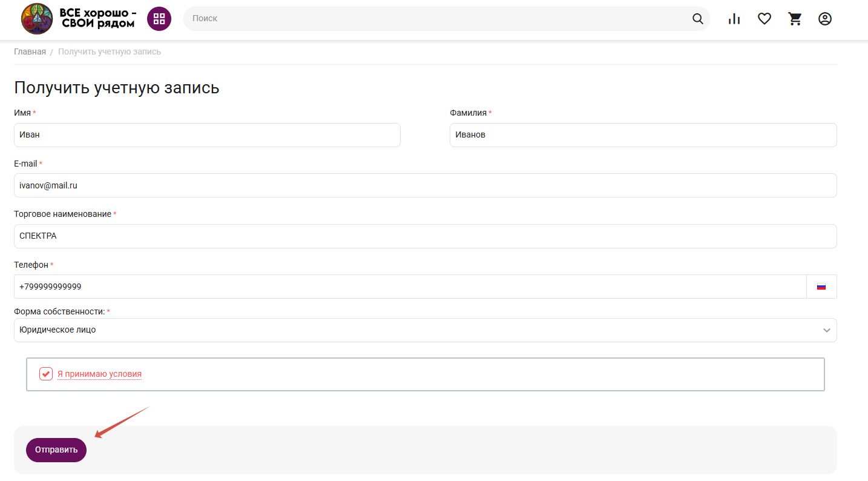Click the first name field with Иван
The image size is (868, 481).
[x=207, y=135]
